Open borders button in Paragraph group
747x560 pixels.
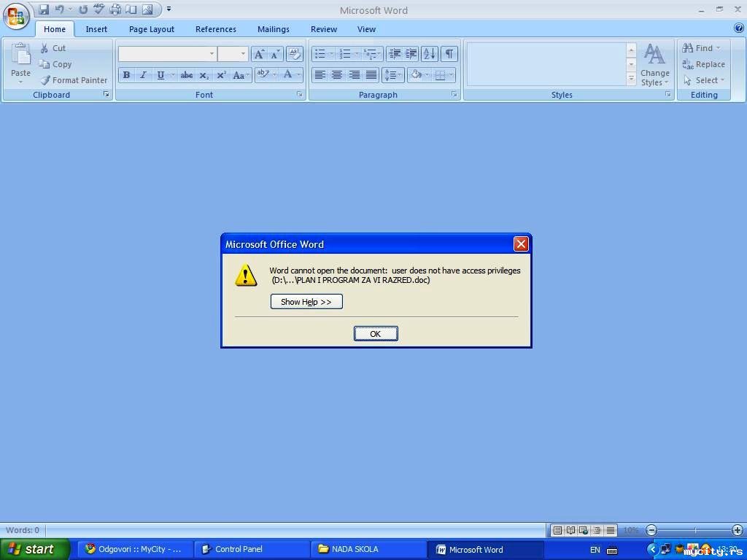tap(441, 75)
